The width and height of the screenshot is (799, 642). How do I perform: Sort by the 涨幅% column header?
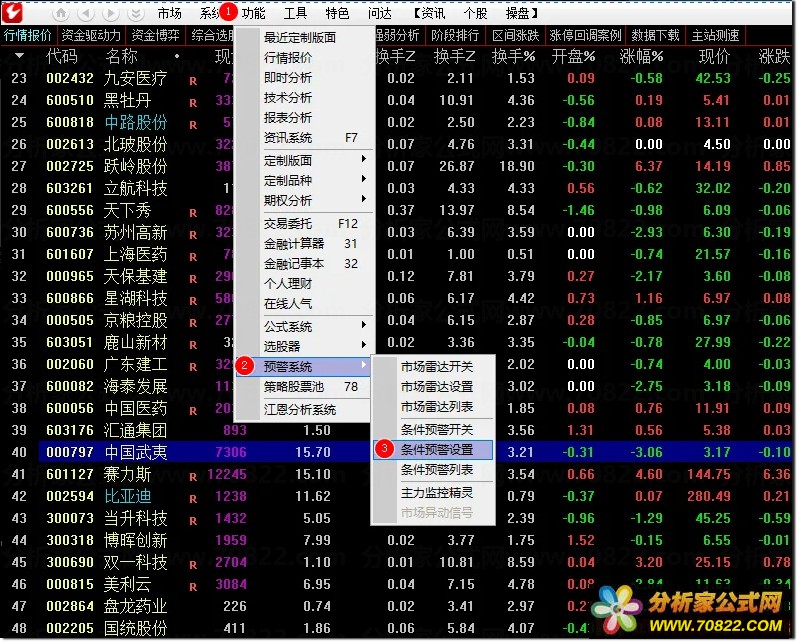pos(641,56)
